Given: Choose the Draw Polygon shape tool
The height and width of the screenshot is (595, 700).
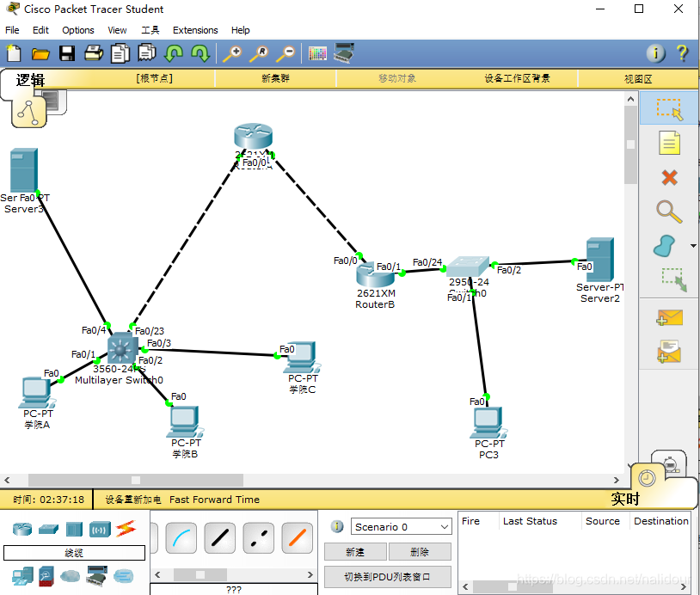Looking at the screenshot, I should pyautogui.click(x=665, y=246).
